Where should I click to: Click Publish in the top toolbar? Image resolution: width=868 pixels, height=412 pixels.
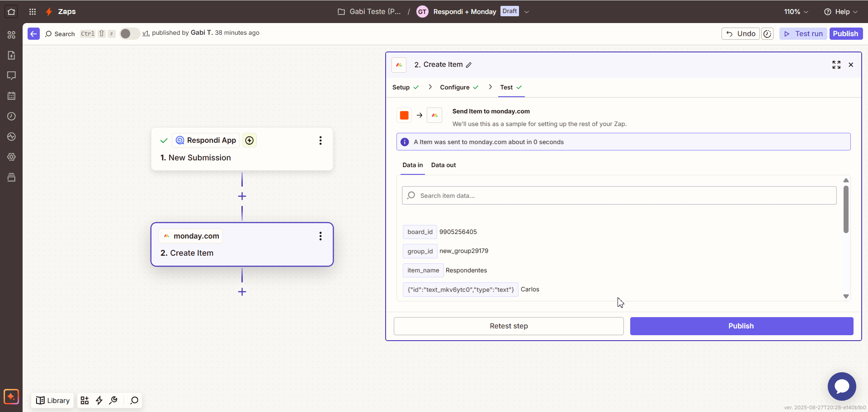click(x=846, y=34)
